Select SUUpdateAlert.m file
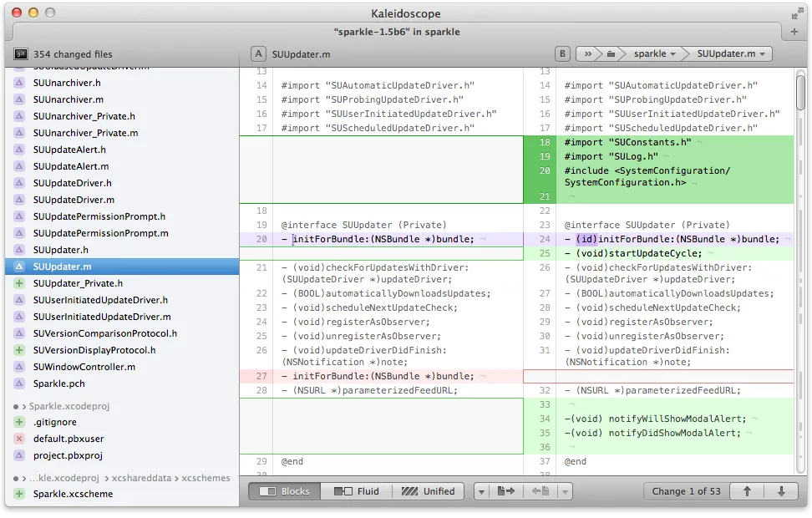 (122, 166)
